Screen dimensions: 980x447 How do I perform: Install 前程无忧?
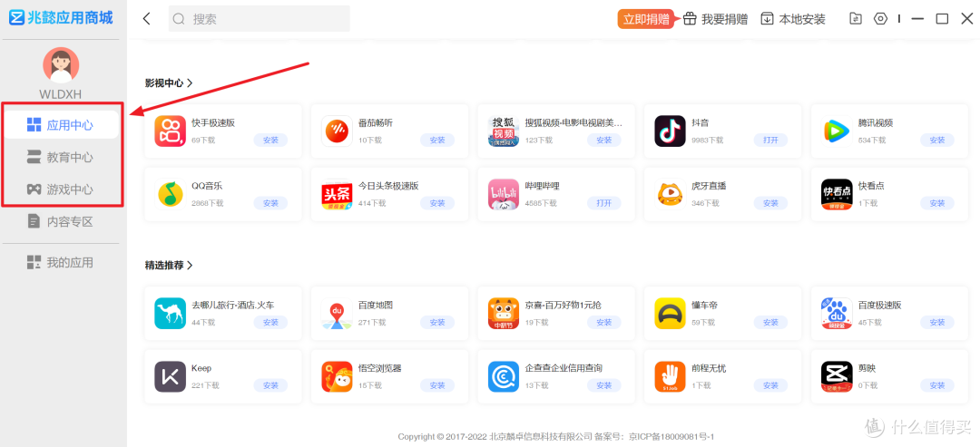(770, 385)
